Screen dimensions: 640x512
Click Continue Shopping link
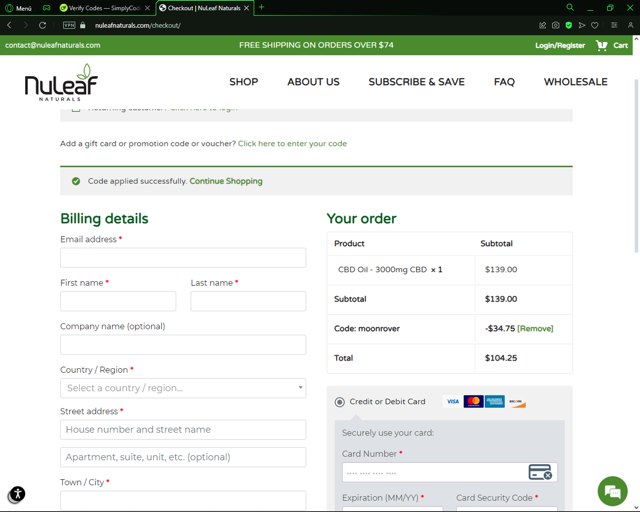point(226,181)
